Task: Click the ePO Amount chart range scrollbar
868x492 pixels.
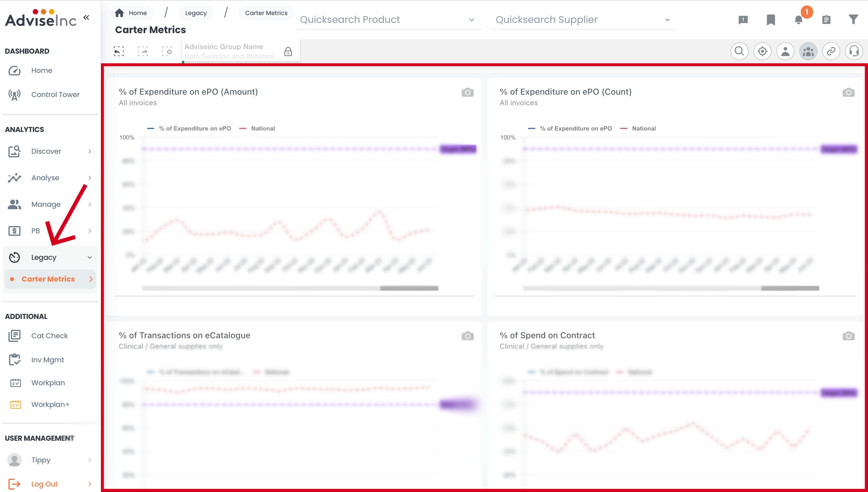Action: point(409,288)
